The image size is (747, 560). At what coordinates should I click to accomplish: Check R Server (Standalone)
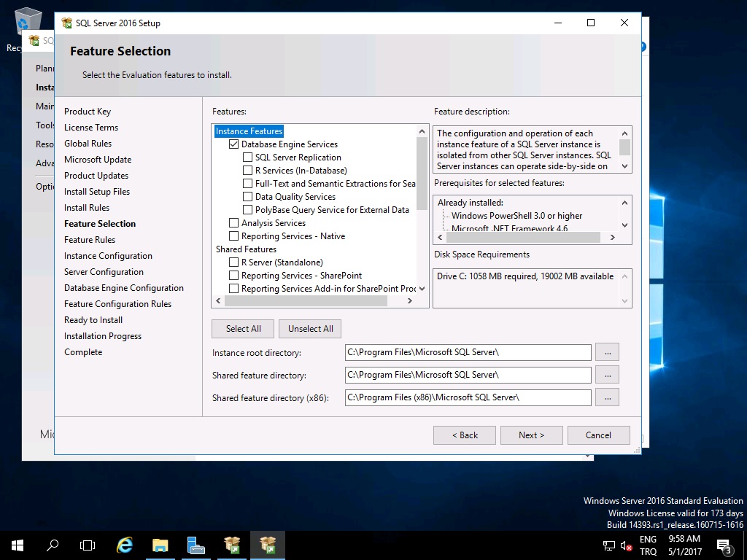(233, 262)
